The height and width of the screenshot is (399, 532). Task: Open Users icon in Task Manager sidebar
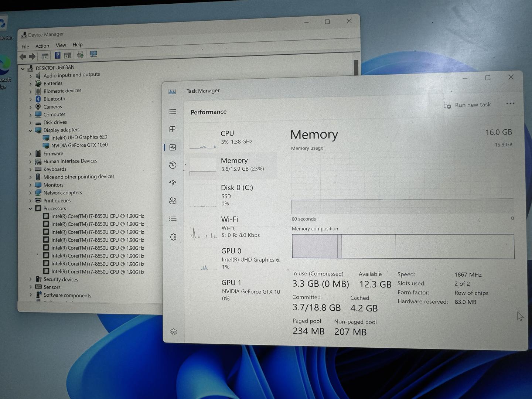[173, 201]
